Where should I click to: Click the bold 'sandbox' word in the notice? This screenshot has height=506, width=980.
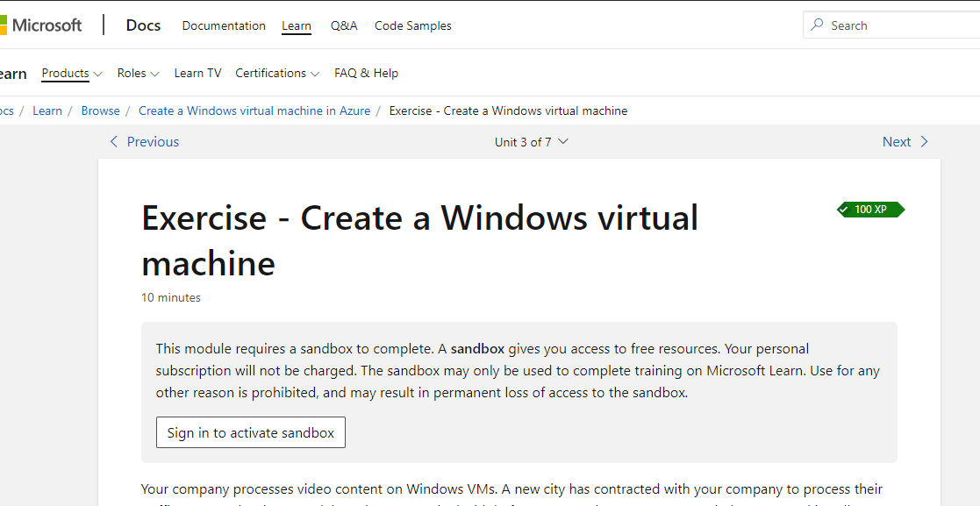(x=477, y=348)
